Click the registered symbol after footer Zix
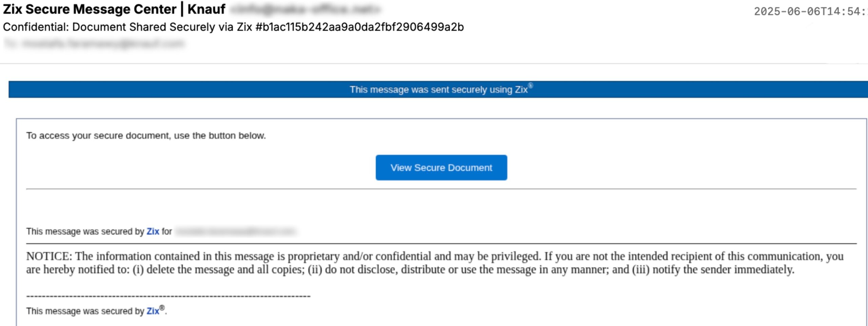The height and width of the screenshot is (326, 868). pos(162,308)
